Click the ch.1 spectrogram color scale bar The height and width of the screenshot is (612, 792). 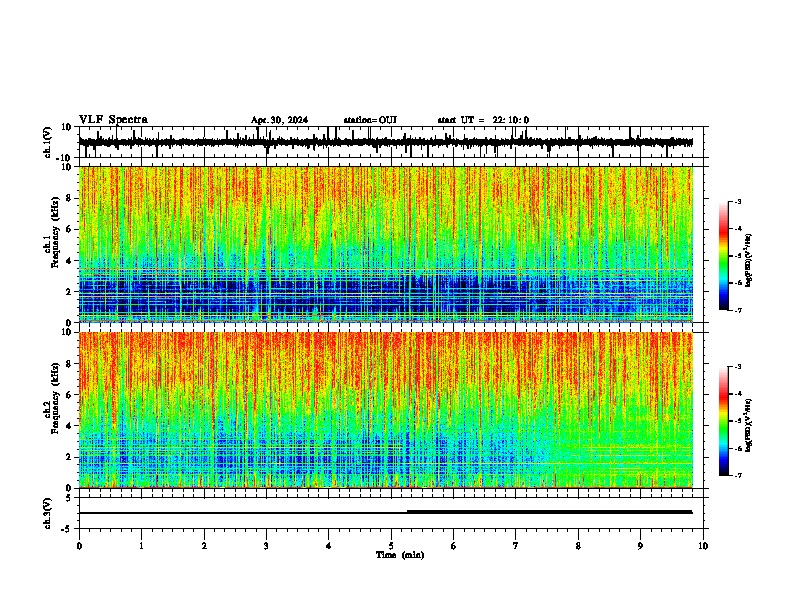click(724, 256)
